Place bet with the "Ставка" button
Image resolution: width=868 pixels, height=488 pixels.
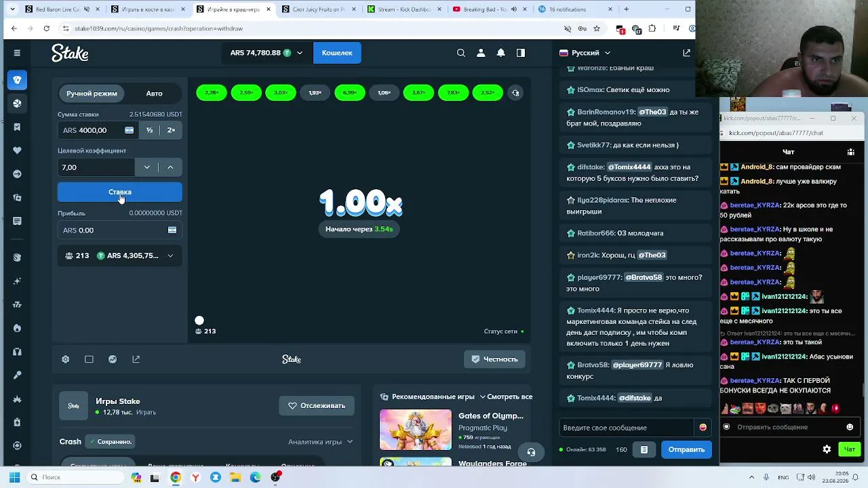(120, 192)
